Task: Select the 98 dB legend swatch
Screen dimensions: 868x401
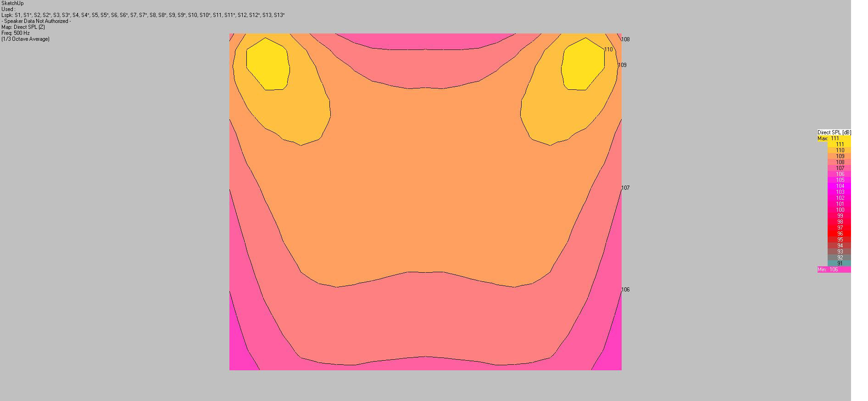Action: [x=839, y=222]
